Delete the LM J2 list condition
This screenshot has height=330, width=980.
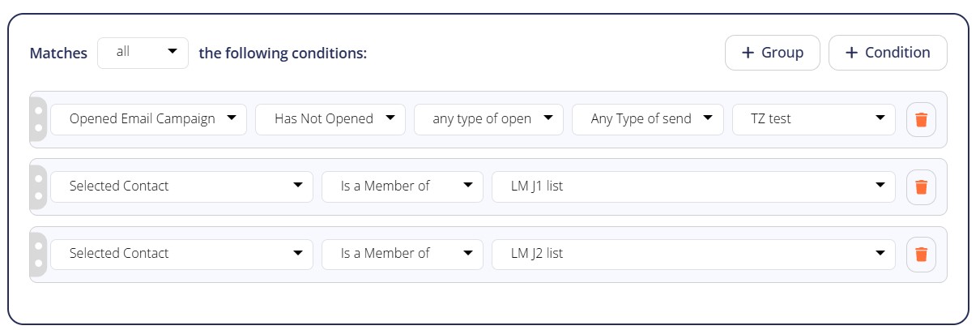[x=921, y=254]
